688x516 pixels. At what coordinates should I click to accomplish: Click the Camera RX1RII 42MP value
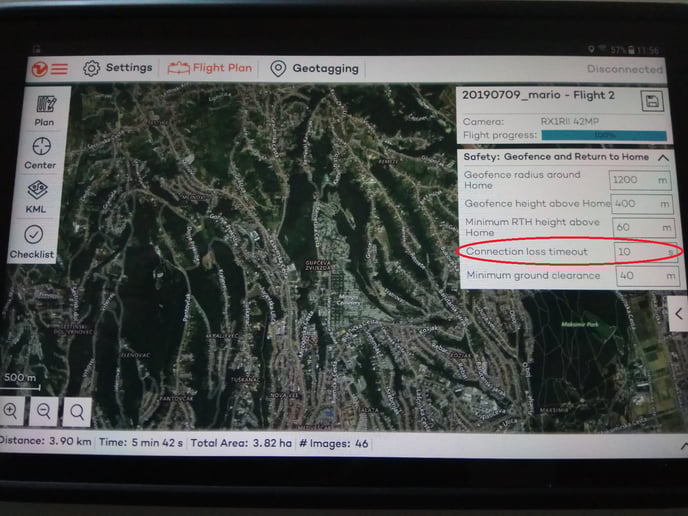(x=570, y=121)
